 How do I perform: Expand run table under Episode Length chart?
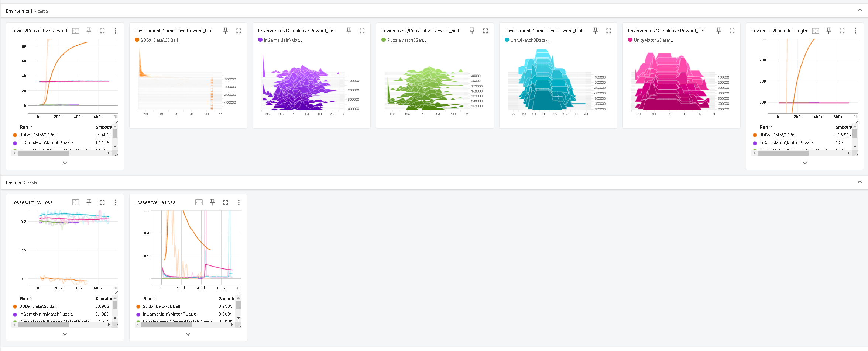tap(805, 163)
